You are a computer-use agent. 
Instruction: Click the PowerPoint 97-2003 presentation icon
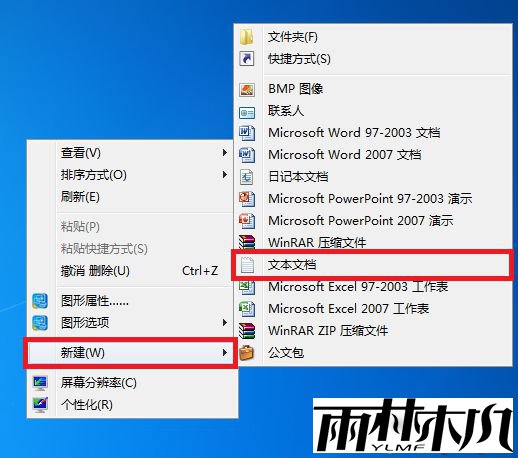click(247, 199)
